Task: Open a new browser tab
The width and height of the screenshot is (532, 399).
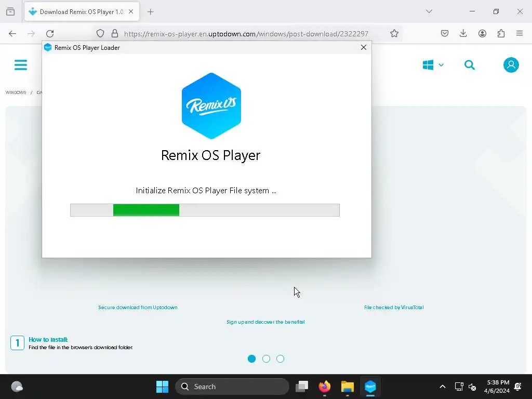Action: [x=150, y=12]
